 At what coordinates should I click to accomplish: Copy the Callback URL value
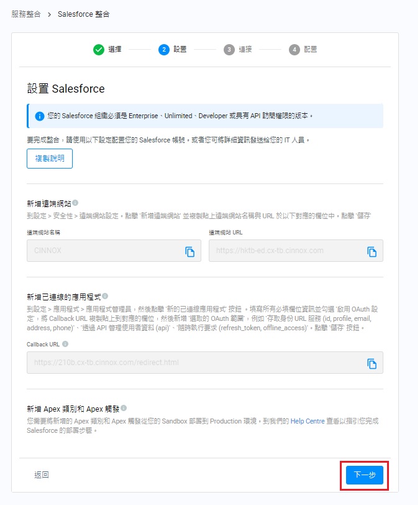[372, 364]
